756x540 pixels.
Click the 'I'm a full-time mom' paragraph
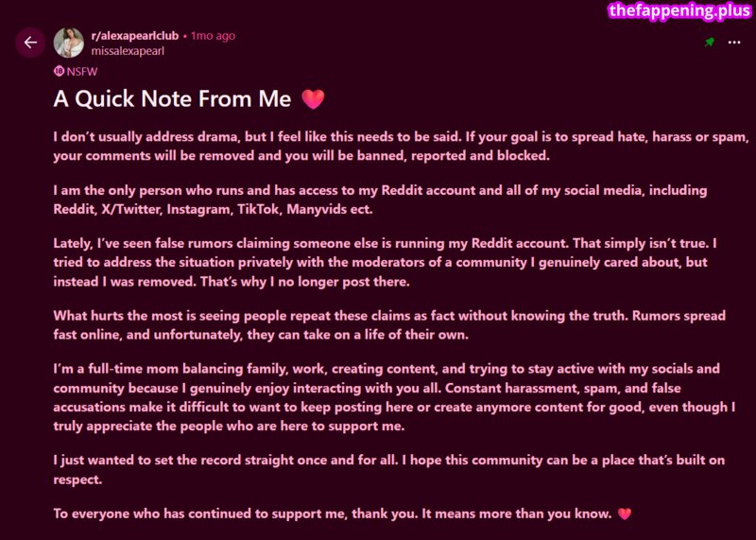pos(394,397)
